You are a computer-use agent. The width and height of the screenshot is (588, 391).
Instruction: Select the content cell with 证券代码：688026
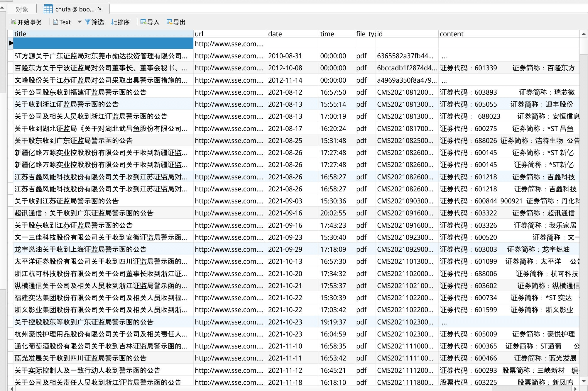click(509, 140)
